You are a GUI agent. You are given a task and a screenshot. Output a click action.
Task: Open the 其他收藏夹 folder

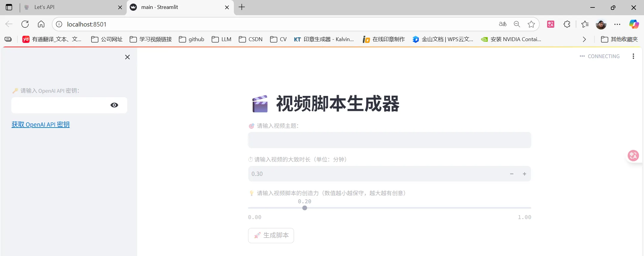(x=619, y=39)
